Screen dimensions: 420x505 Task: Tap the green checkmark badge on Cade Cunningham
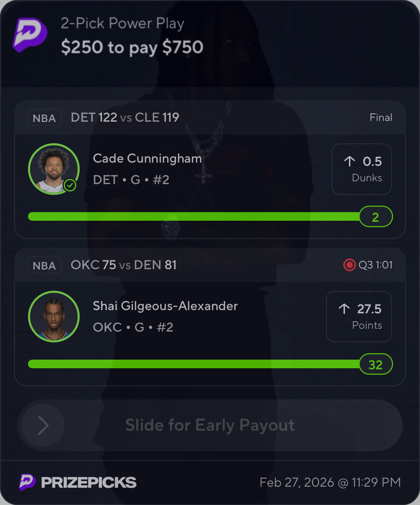70,186
